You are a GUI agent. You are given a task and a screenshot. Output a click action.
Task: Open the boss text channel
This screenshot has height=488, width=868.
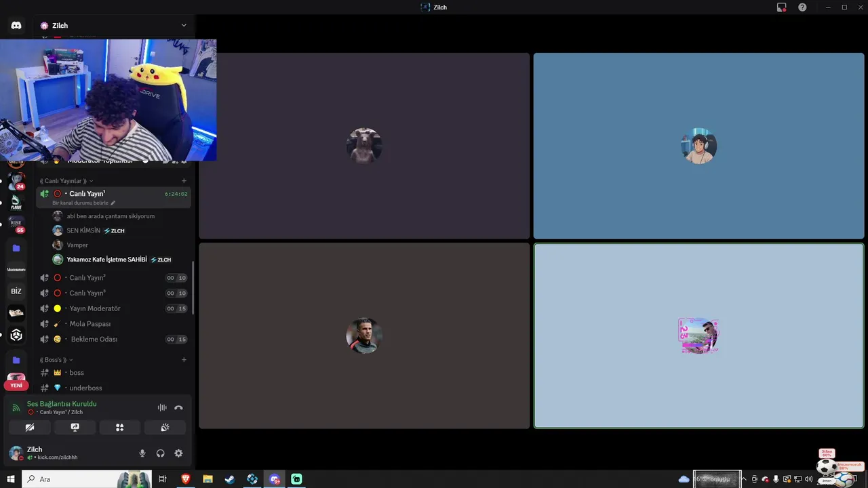(113, 373)
